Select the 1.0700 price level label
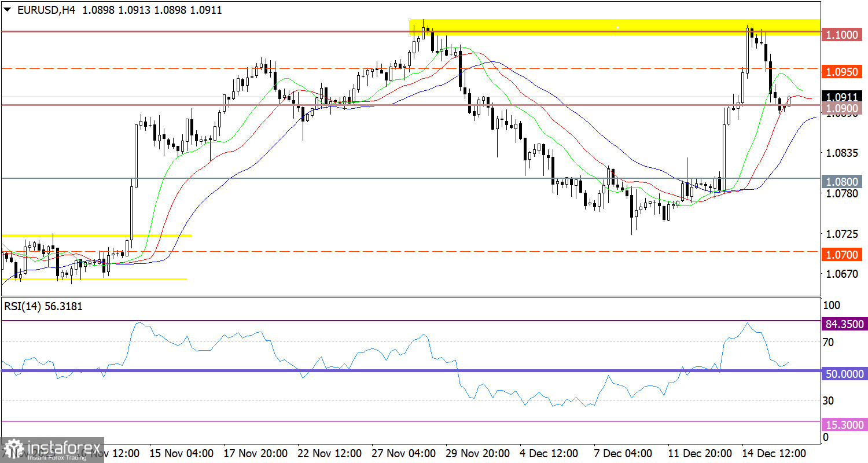The width and height of the screenshot is (868, 463). pos(843,254)
